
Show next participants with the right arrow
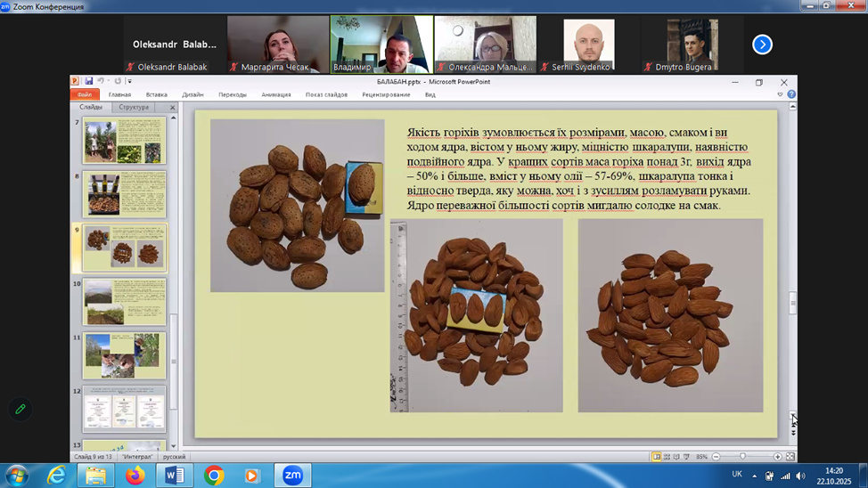(x=762, y=45)
